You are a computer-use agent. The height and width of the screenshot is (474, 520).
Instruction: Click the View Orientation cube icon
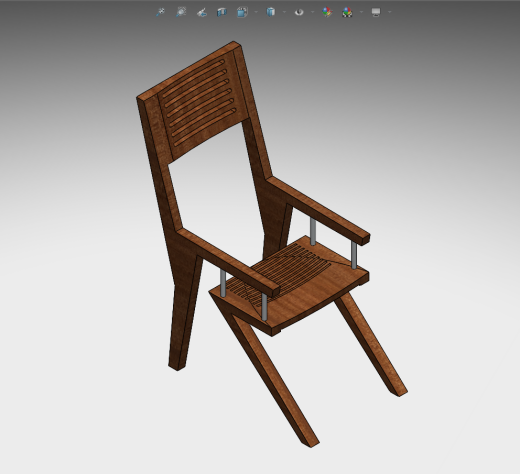pos(242,12)
